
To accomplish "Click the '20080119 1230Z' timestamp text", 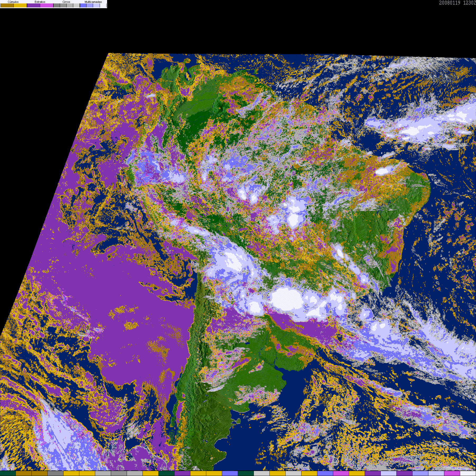I will (x=457, y=3).
